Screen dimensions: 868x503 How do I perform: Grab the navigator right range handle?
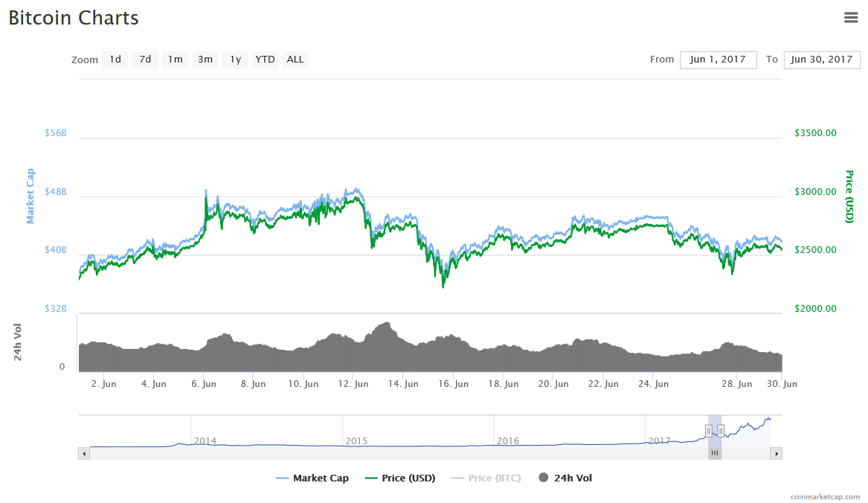(721, 430)
